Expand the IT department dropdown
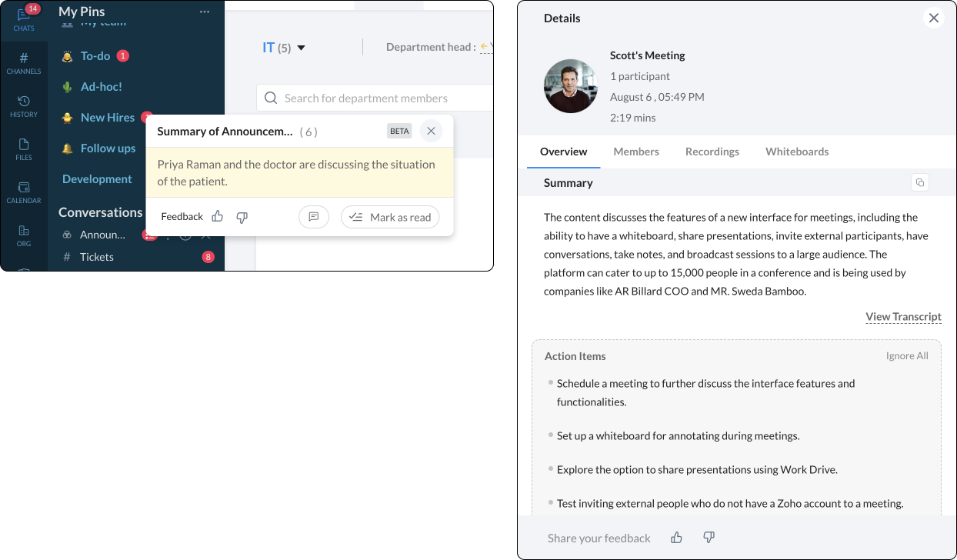 [300, 46]
